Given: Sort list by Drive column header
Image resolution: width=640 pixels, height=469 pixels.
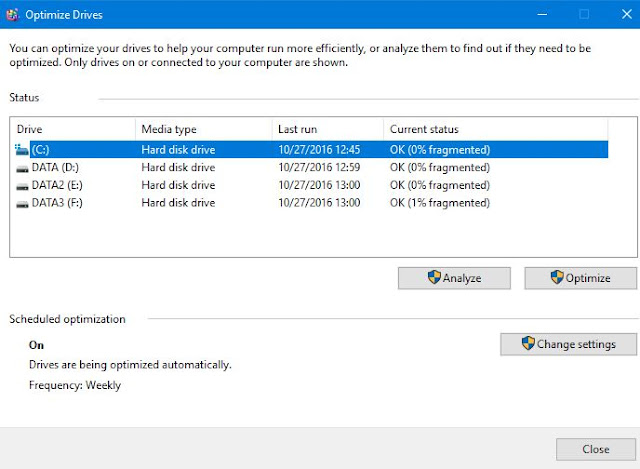Looking at the screenshot, I should (73, 129).
